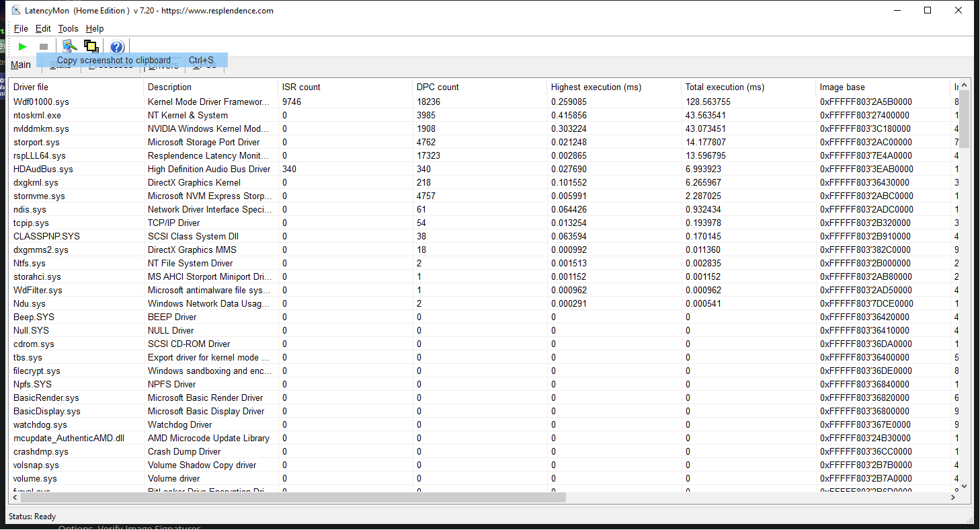Viewport: 980px width, 530px height.
Task: Click the High Definition Audio Bus Driver description
Action: 209,169
